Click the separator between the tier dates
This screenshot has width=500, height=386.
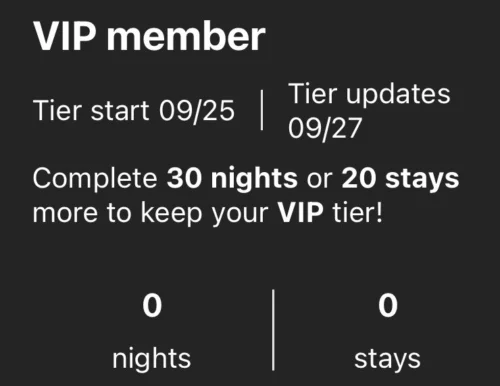pyautogui.click(x=262, y=110)
